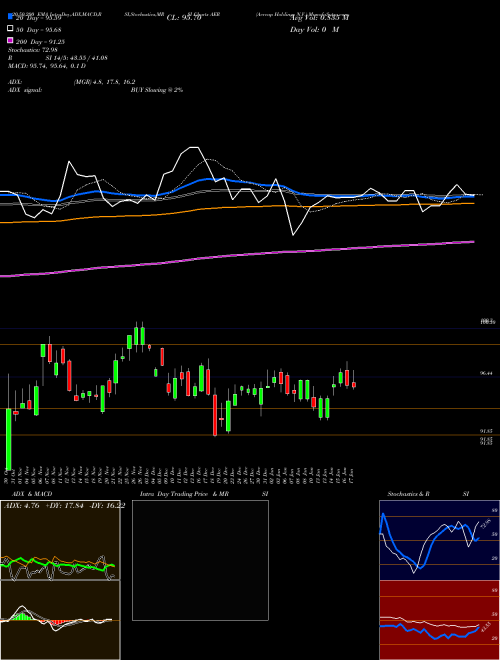Screen dimensions: 500x660
Task: Click the 96.44 price axis label
Action: (486, 373)
